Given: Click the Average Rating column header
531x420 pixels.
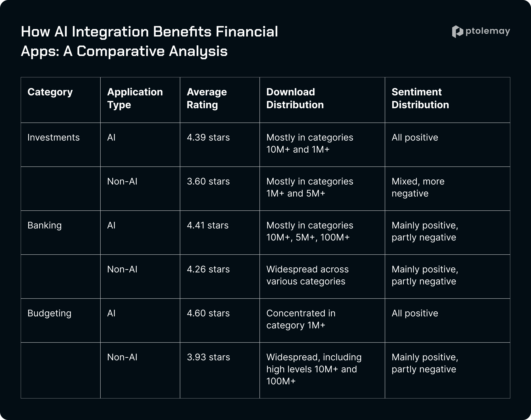Looking at the screenshot, I should [220, 100].
